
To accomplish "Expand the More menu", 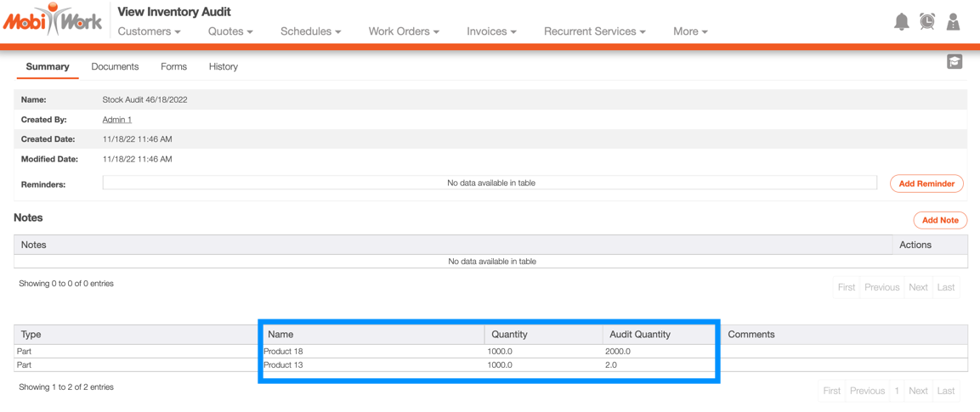I will pos(690,31).
